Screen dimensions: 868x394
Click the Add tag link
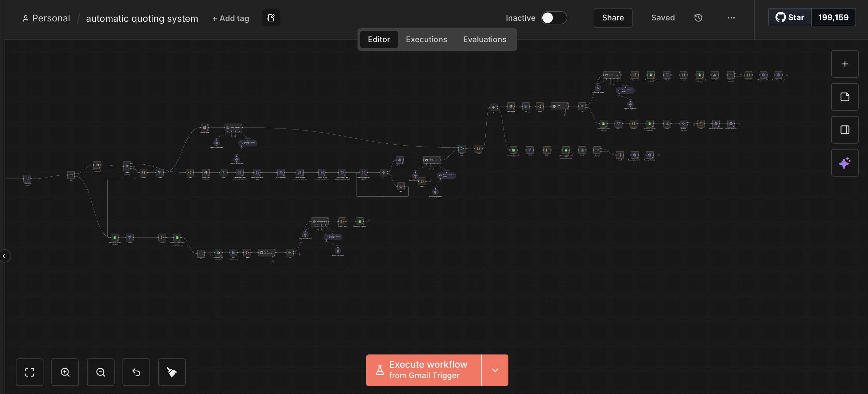tap(231, 18)
